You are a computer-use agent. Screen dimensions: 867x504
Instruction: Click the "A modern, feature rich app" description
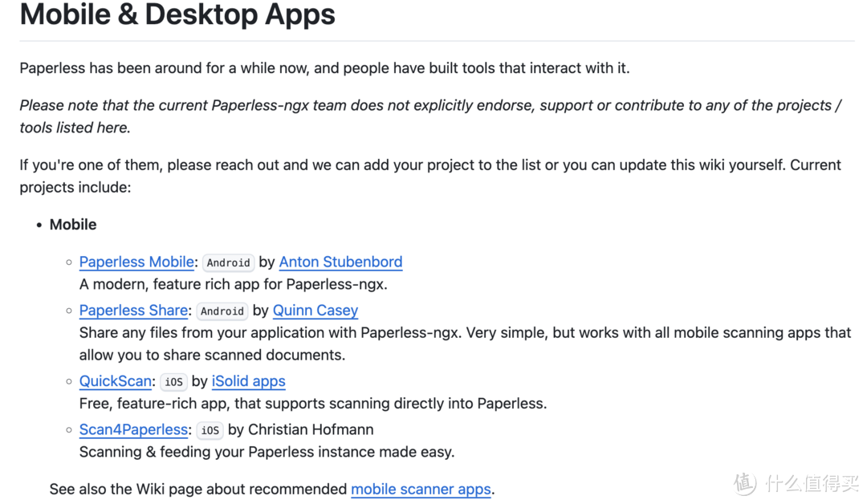point(233,284)
